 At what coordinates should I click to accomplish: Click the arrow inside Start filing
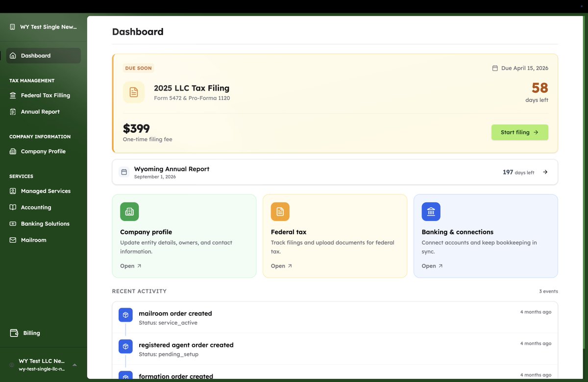pos(536,132)
